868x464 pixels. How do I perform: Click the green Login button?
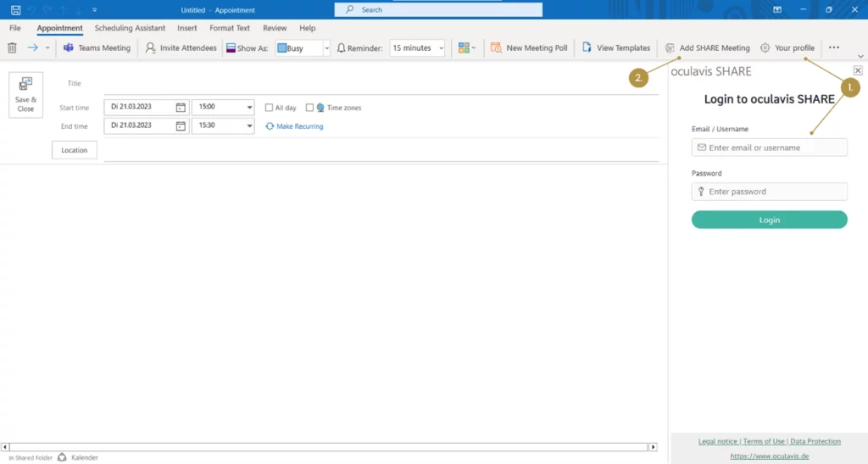[x=770, y=220]
